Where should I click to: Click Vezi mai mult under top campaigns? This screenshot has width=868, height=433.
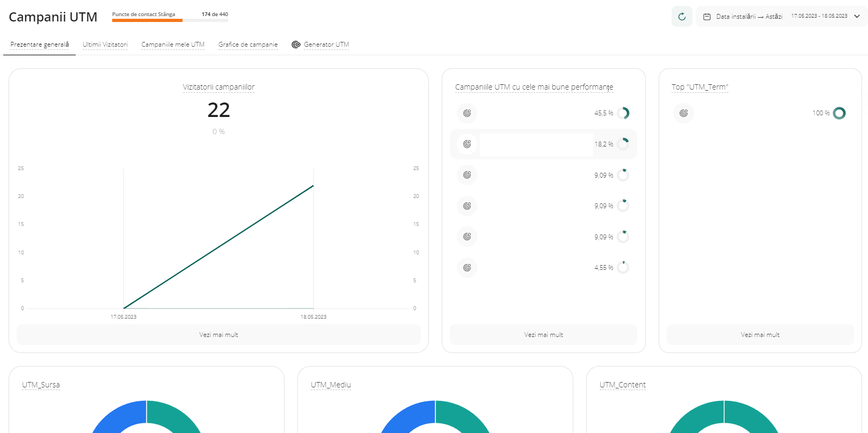coord(543,335)
